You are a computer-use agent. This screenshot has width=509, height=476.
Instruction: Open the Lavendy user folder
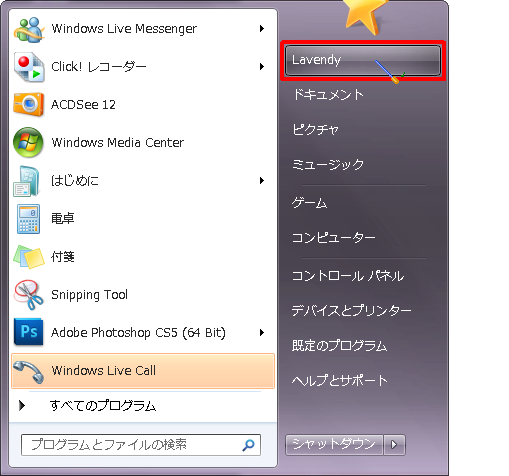pyautogui.click(x=363, y=60)
